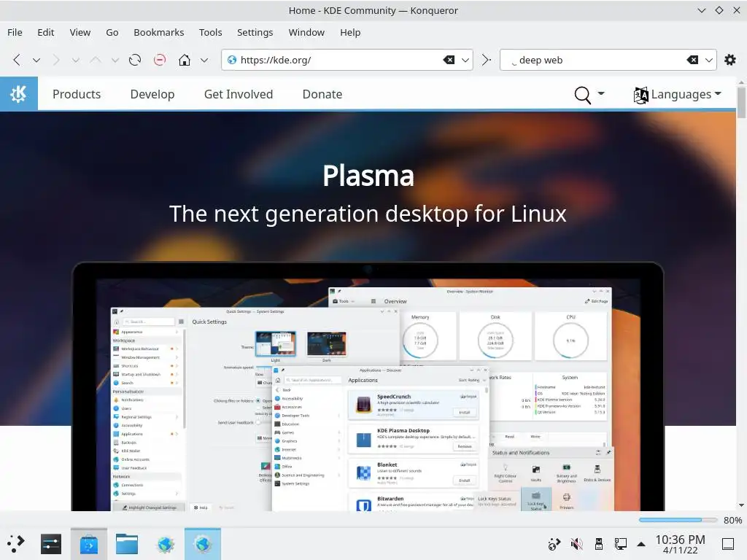Click the 80% zoom value
The width and height of the screenshot is (747, 560).
pos(732,520)
